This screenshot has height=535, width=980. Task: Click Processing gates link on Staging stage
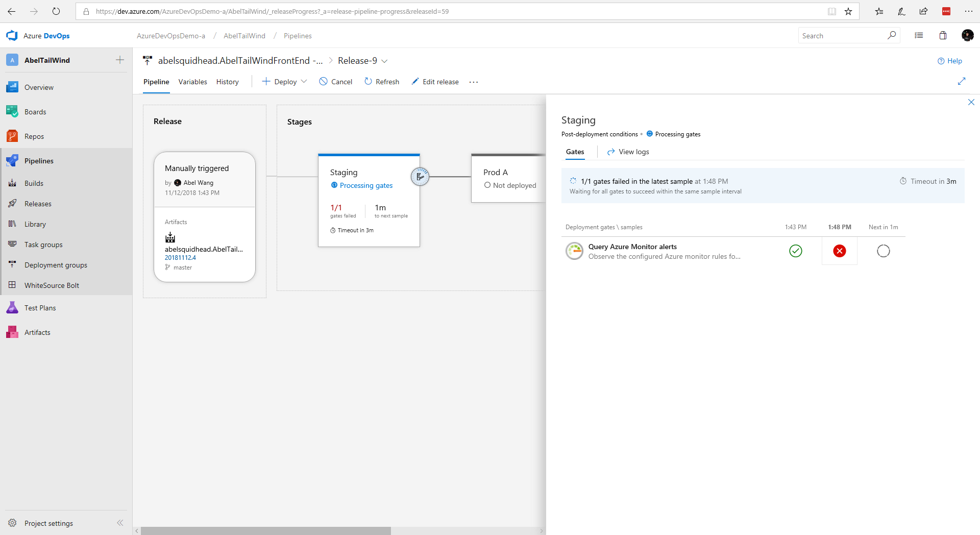[366, 185]
